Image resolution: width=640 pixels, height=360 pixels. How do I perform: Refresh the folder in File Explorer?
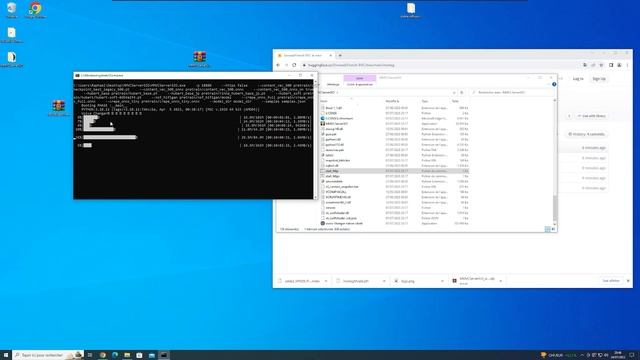click(x=462, y=93)
